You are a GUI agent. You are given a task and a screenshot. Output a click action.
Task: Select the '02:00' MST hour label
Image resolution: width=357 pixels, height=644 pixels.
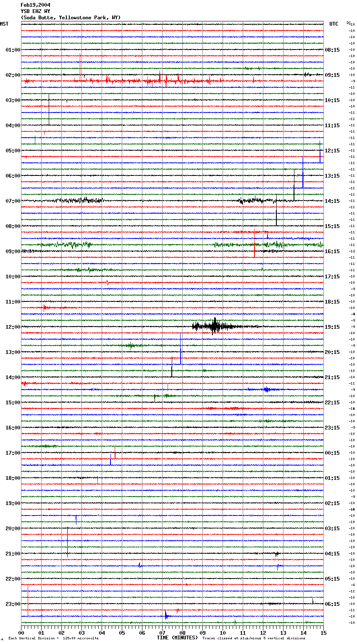pos(13,75)
